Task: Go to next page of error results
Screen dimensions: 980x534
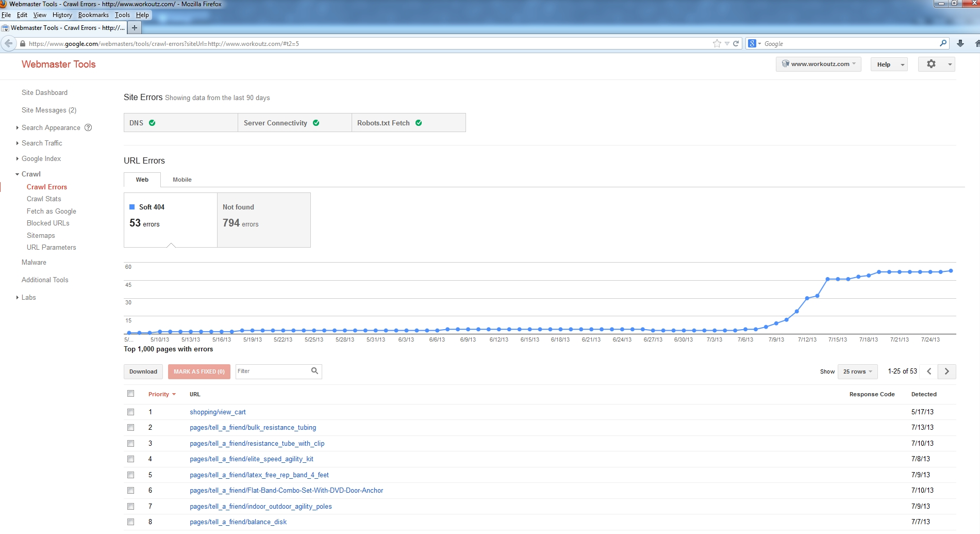Action: click(947, 371)
